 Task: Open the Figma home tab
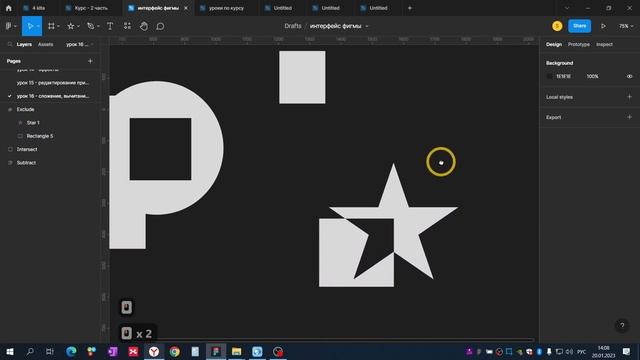9,8
